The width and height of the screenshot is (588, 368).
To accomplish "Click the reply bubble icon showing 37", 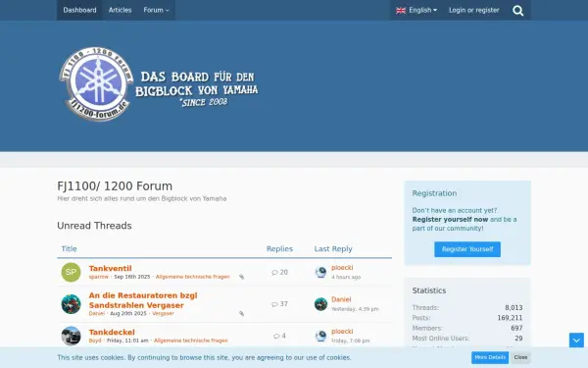I will point(274,304).
